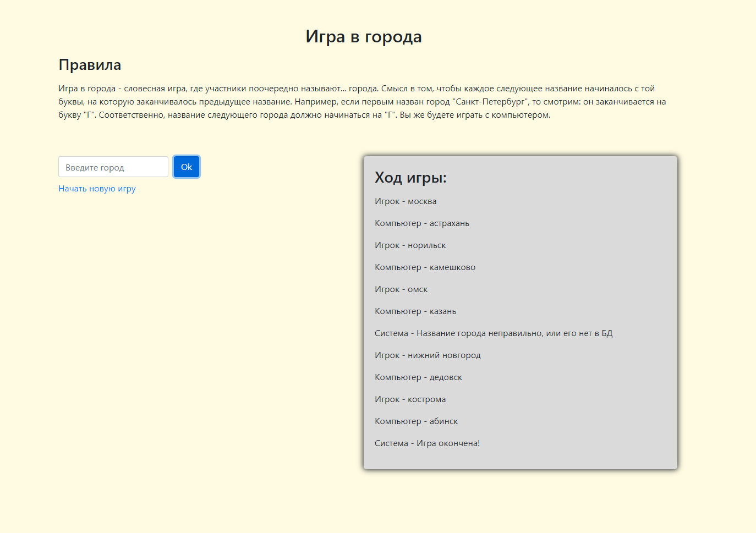This screenshot has height=533, width=756.
Task: Click the 'Игрок - нижний новгород' line
Action: [x=428, y=355]
